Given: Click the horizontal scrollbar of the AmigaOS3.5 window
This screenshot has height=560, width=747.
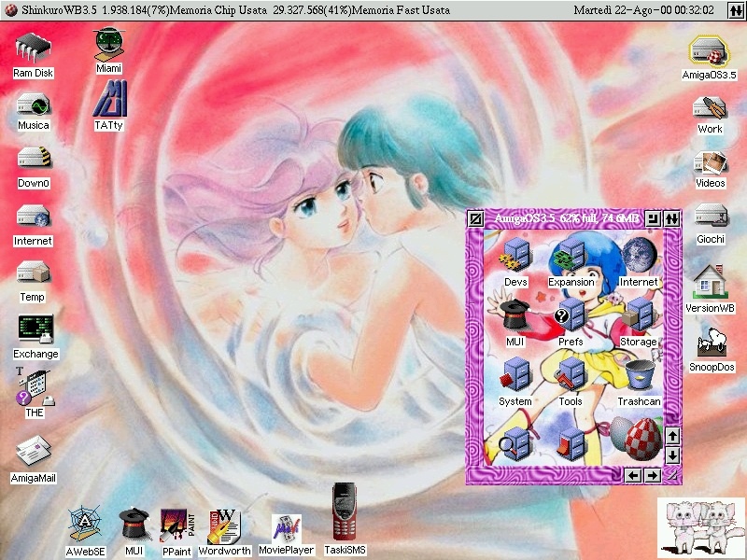Looking at the screenshot, I should [545, 475].
